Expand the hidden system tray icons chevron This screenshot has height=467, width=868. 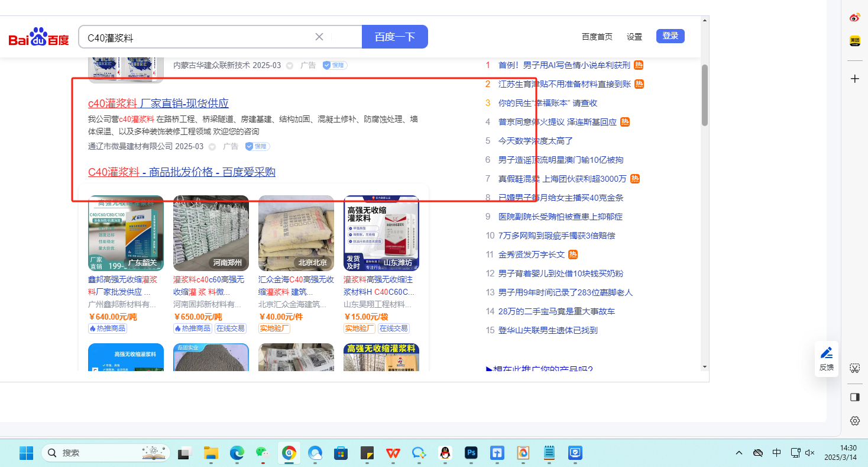[x=739, y=453]
